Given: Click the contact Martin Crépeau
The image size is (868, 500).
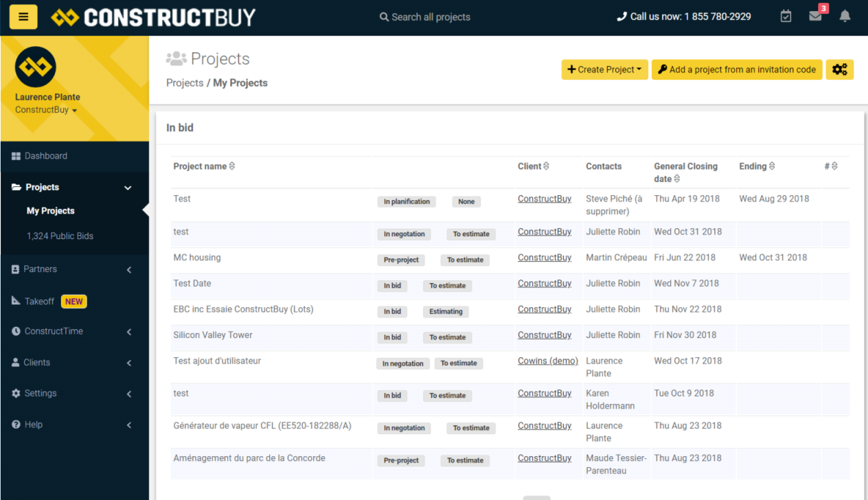Looking at the screenshot, I should 616,258.
